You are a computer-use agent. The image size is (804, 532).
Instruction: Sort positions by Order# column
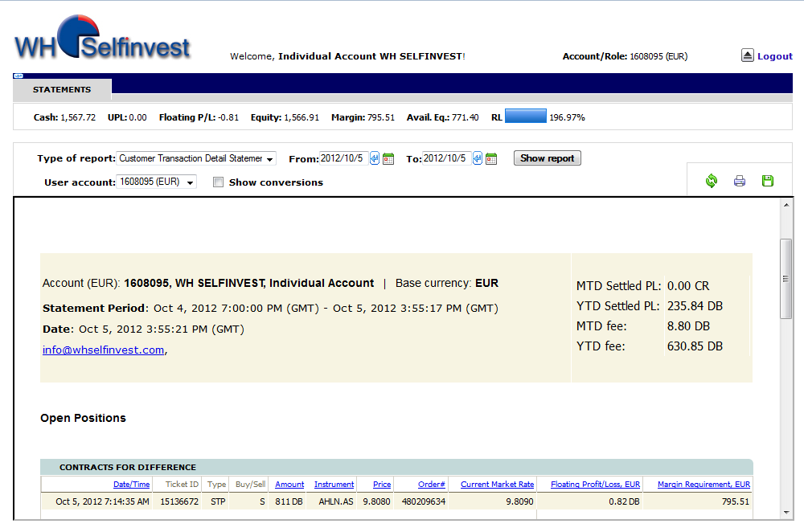[x=431, y=485]
